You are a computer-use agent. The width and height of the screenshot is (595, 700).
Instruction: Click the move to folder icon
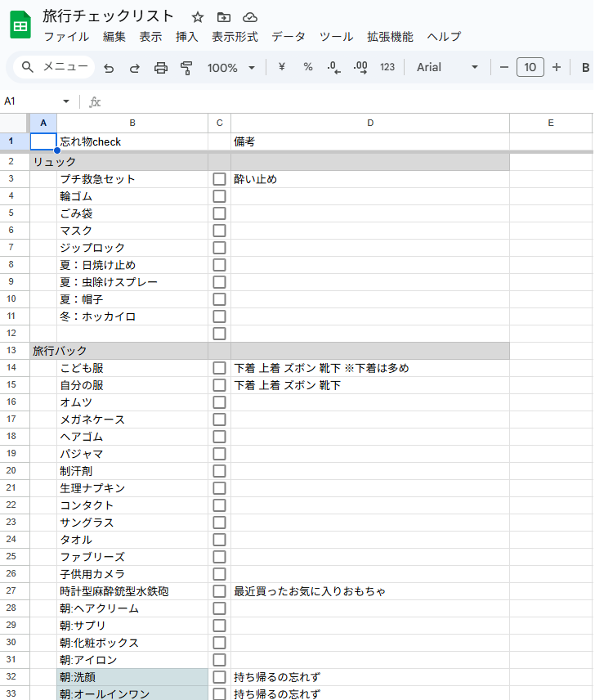(x=224, y=17)
